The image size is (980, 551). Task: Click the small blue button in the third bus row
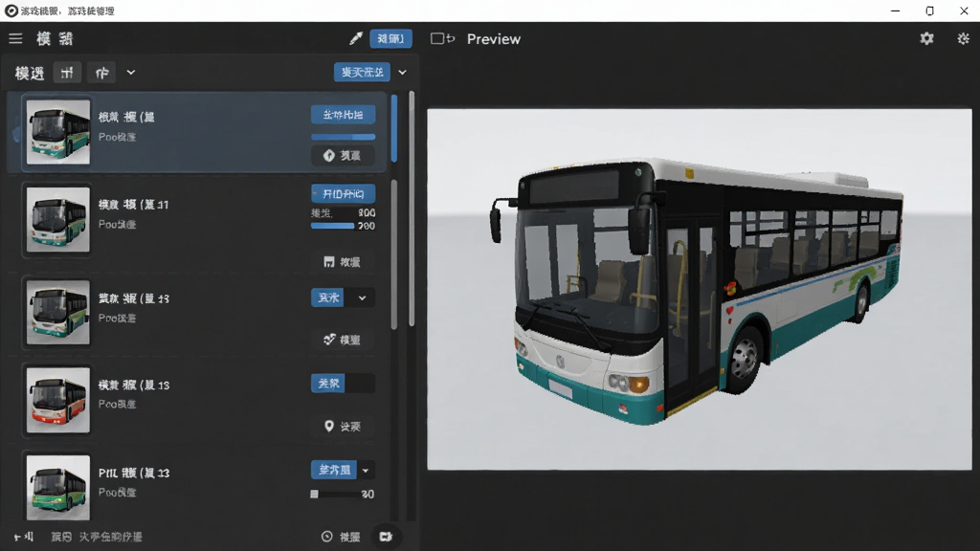[328, 298]
